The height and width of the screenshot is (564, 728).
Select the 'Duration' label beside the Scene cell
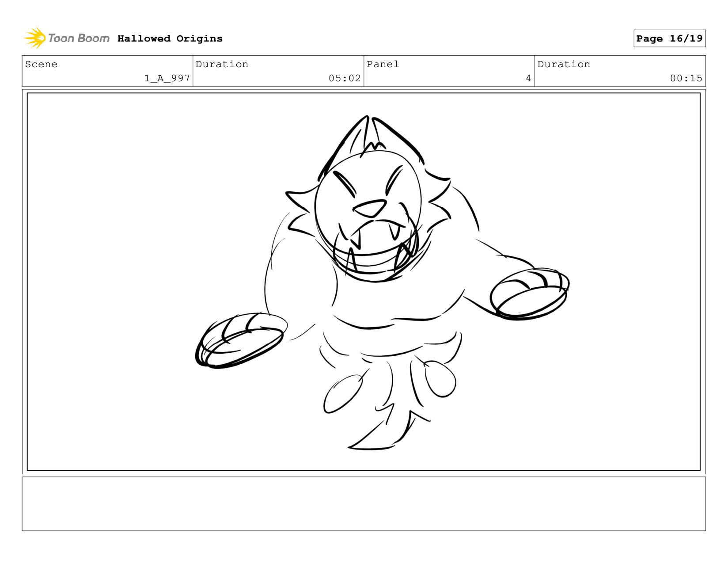(x=222, y=64)
